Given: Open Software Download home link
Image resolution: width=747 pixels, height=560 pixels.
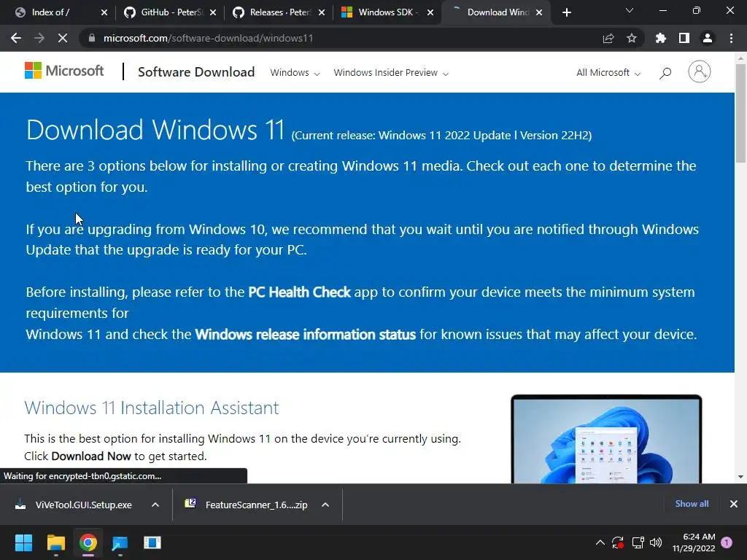Looking at the screenshot, I should coord(196,72).
